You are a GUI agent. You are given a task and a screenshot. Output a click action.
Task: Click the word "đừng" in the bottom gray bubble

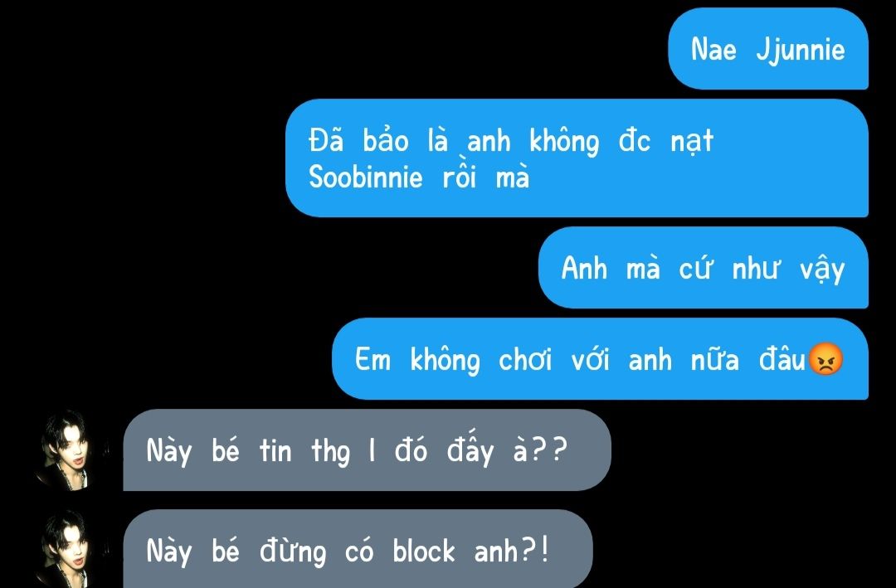[x=293, y=552]
